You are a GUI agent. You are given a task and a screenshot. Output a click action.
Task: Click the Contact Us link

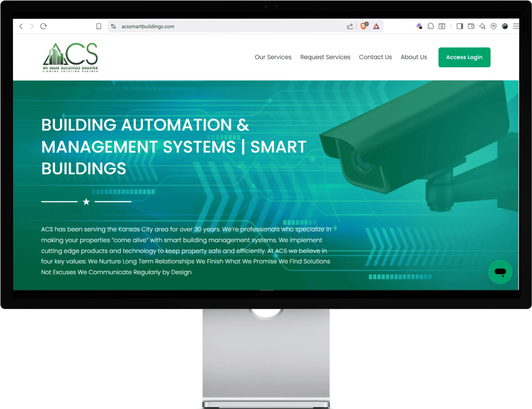[375, 57]
